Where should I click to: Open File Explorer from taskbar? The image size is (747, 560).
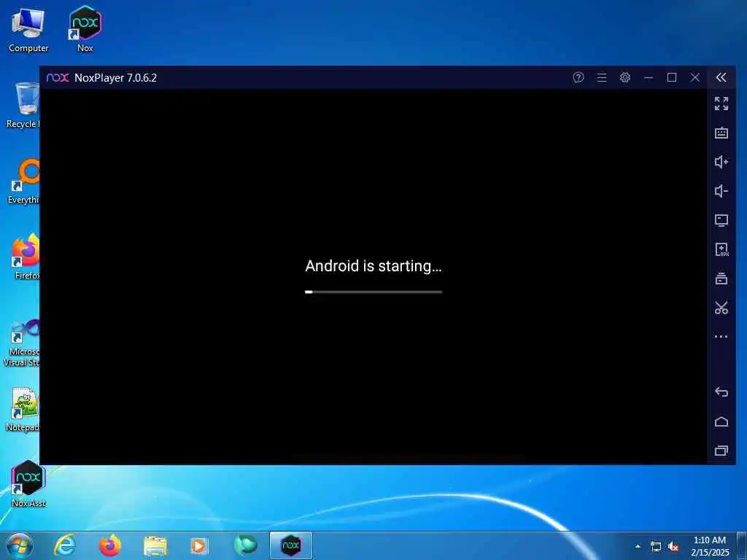[x=155, y=545]
